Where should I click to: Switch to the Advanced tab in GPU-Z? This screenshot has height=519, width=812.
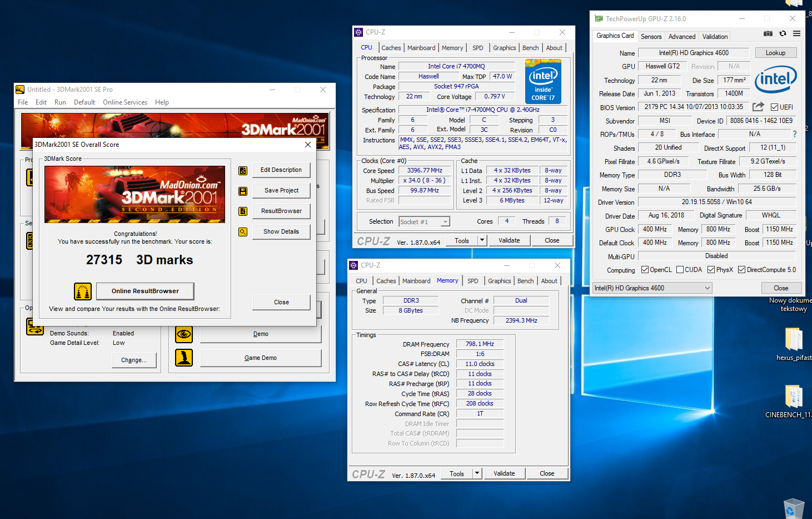pyautogui.click(x=682, y=37)
